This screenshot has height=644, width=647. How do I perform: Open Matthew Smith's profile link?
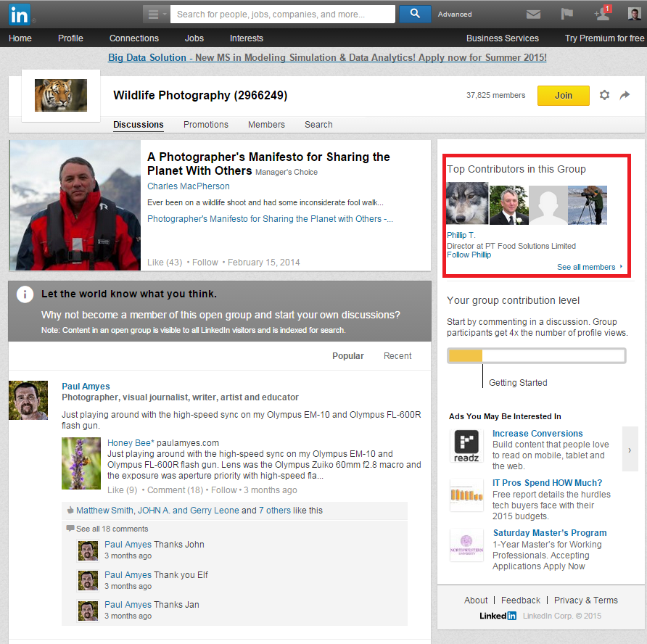[104, 511]
